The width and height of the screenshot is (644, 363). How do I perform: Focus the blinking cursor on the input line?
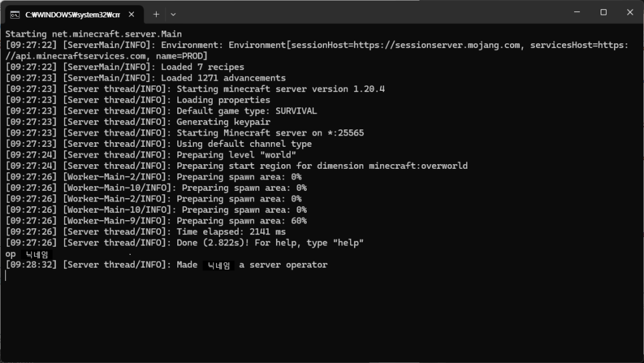point(6,276)
